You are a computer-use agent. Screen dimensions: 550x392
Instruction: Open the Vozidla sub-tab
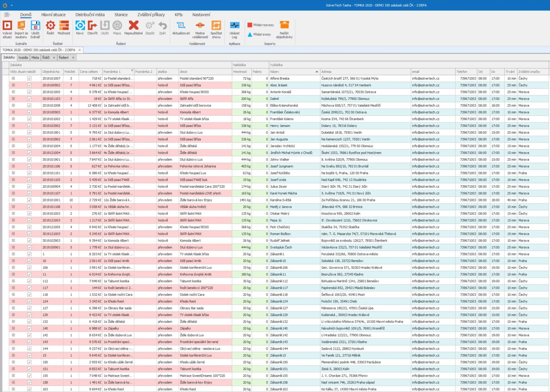(23, 58)
